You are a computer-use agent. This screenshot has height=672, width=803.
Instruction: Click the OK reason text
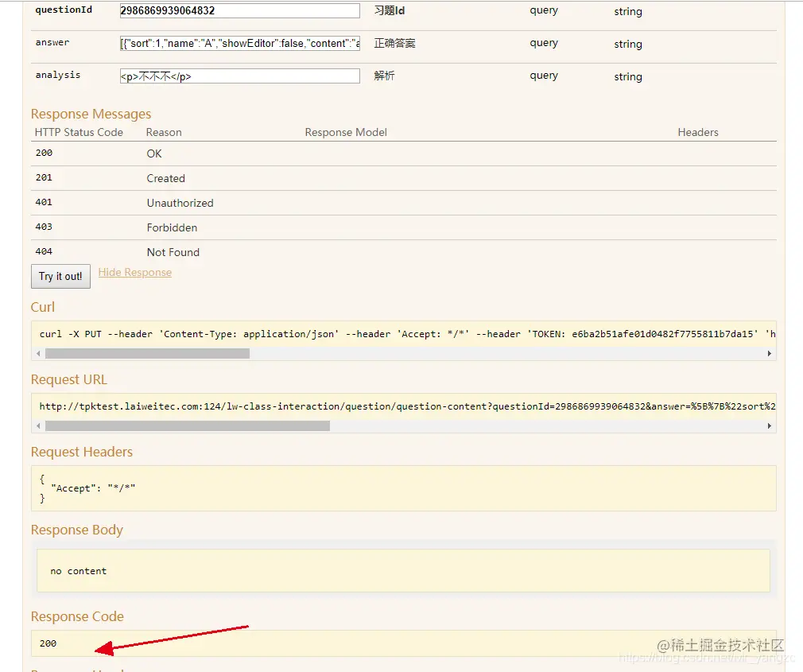154,153
